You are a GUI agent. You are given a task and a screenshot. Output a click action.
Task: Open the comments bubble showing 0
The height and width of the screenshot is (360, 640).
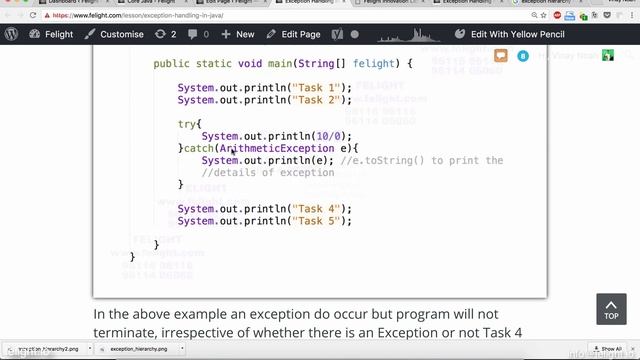(198, 34)
